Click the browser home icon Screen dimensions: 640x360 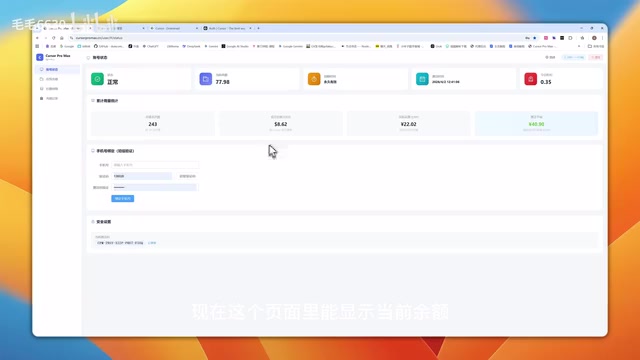(x=62, y=38)
